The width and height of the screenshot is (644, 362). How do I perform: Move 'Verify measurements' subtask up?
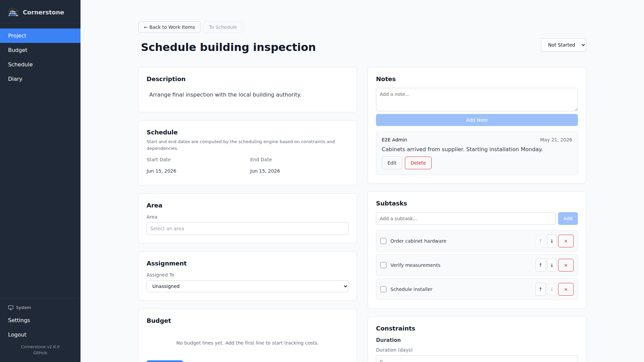pos(540,265)
